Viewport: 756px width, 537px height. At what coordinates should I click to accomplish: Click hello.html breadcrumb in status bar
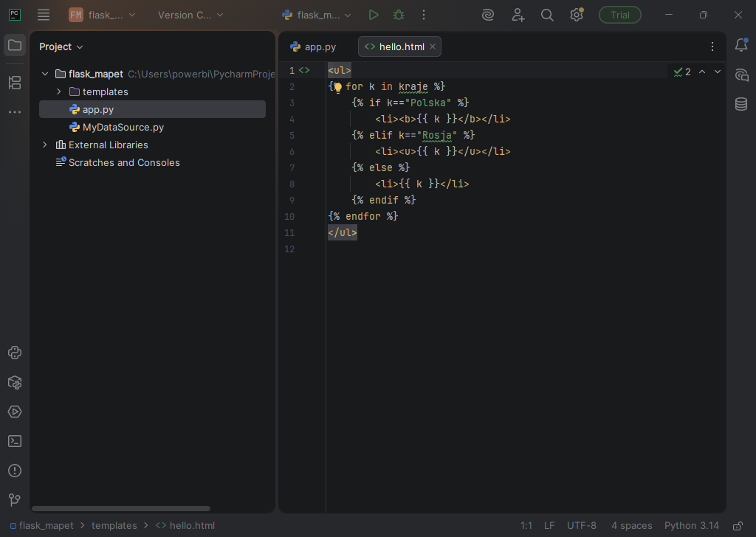[x=185, y=525]
